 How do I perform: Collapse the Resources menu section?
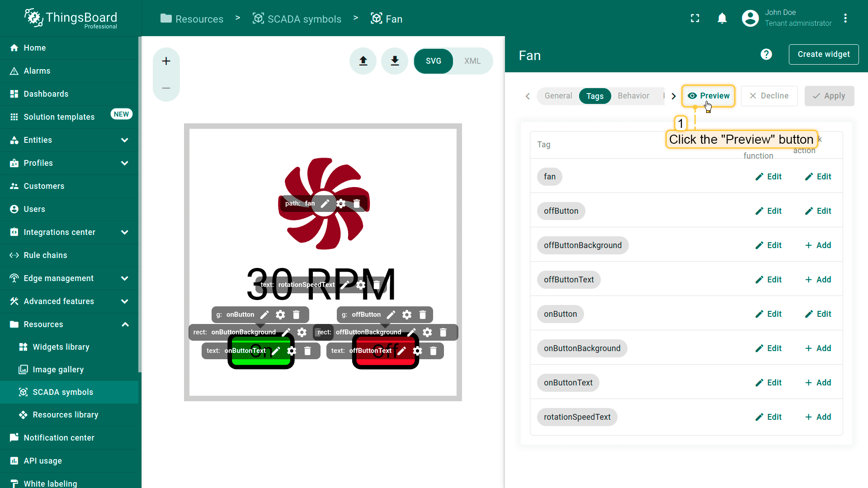click(x=125, y=324)
